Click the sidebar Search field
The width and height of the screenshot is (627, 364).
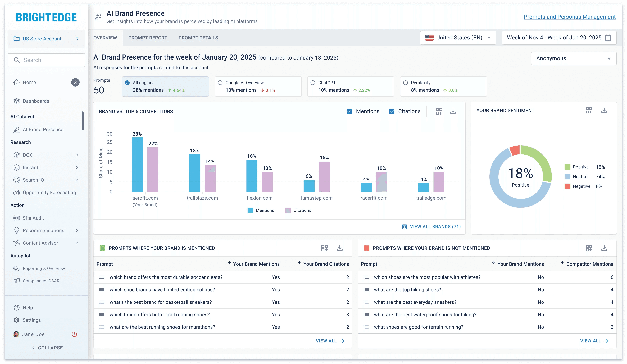(46, 60)
